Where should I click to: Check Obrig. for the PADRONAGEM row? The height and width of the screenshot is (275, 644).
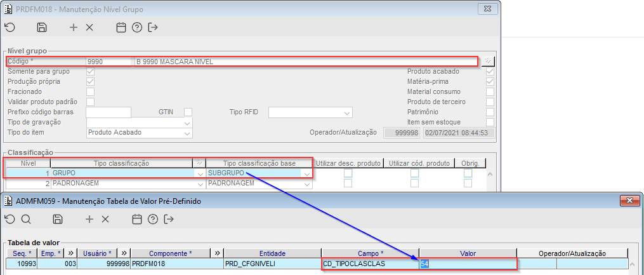(x=468, y=184)
